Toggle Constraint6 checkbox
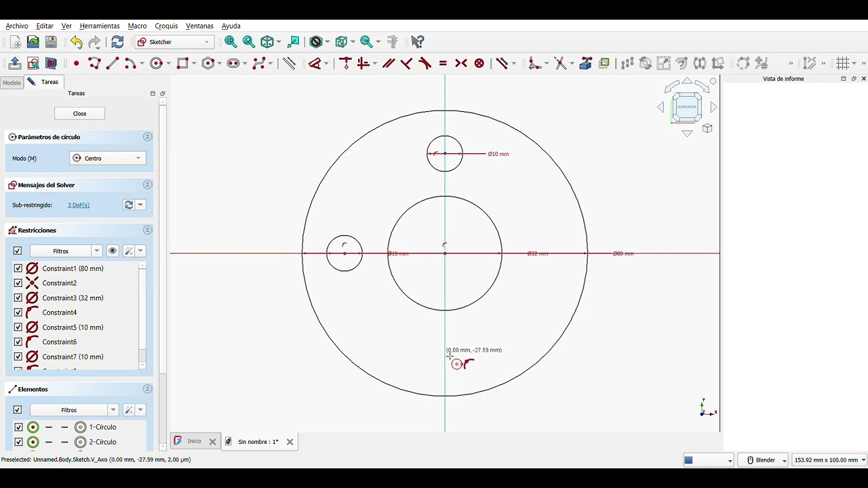This screenshot has width=868, height=488. point(18,342)
